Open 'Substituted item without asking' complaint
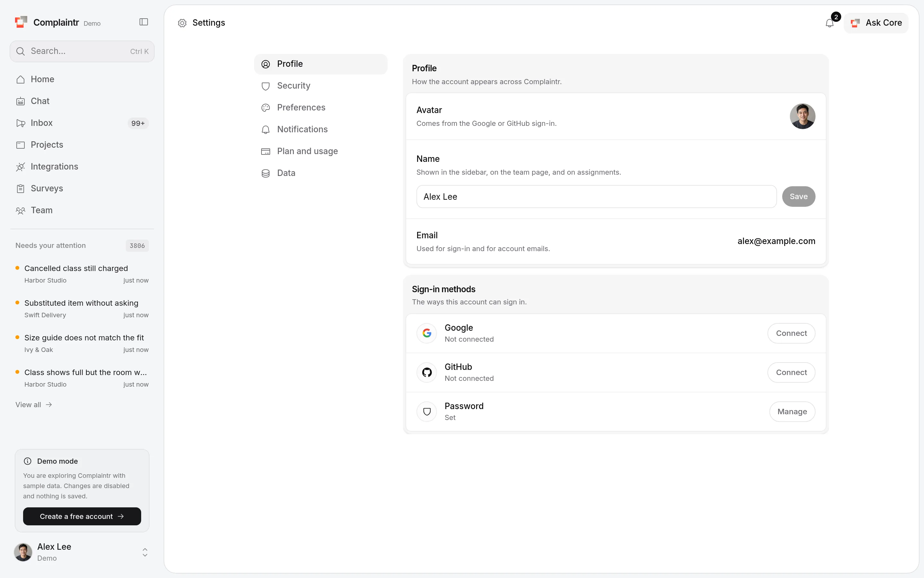Screen dimensions: 924x578 82,309
